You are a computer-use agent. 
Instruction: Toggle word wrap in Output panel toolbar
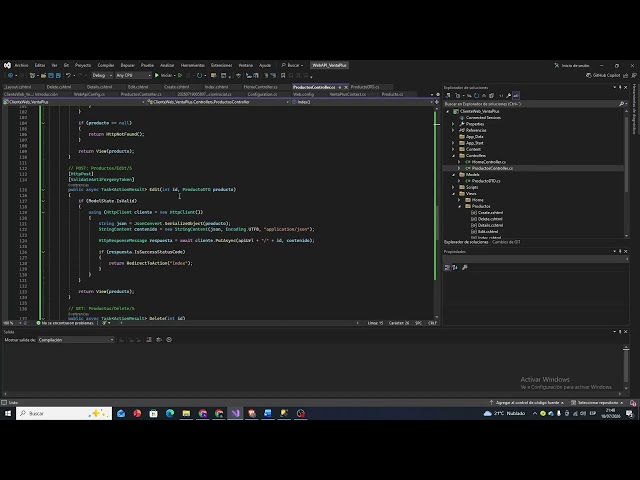coord(159,340)
